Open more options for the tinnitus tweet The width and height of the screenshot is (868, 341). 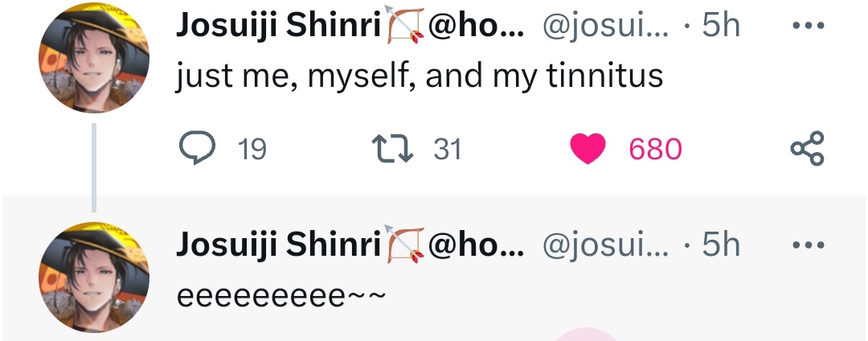point(808,27)
